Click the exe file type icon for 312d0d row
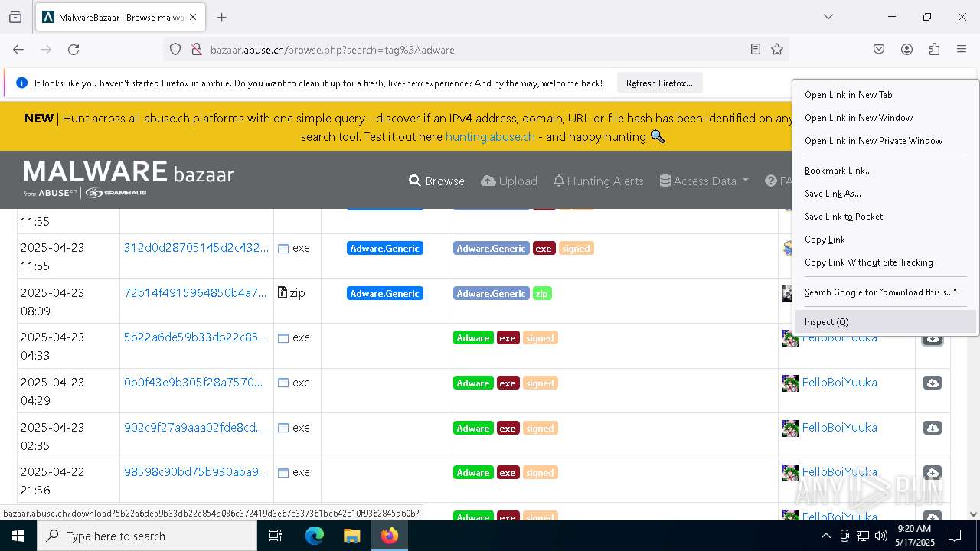 point(283,249)
